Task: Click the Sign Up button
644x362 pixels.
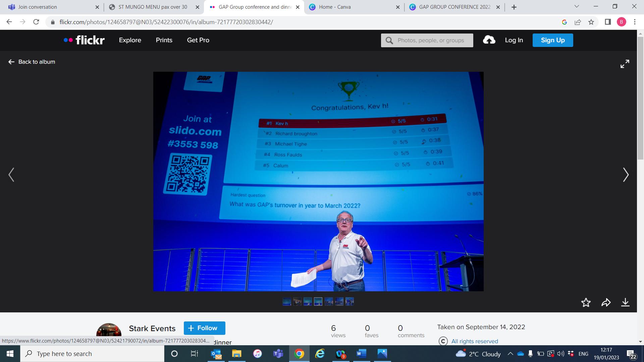Action: (552, 40)
